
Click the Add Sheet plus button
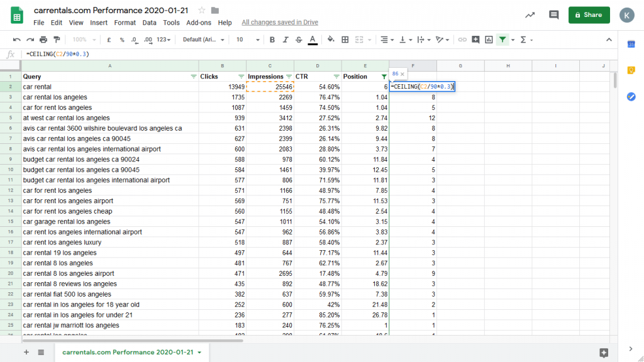26,352
